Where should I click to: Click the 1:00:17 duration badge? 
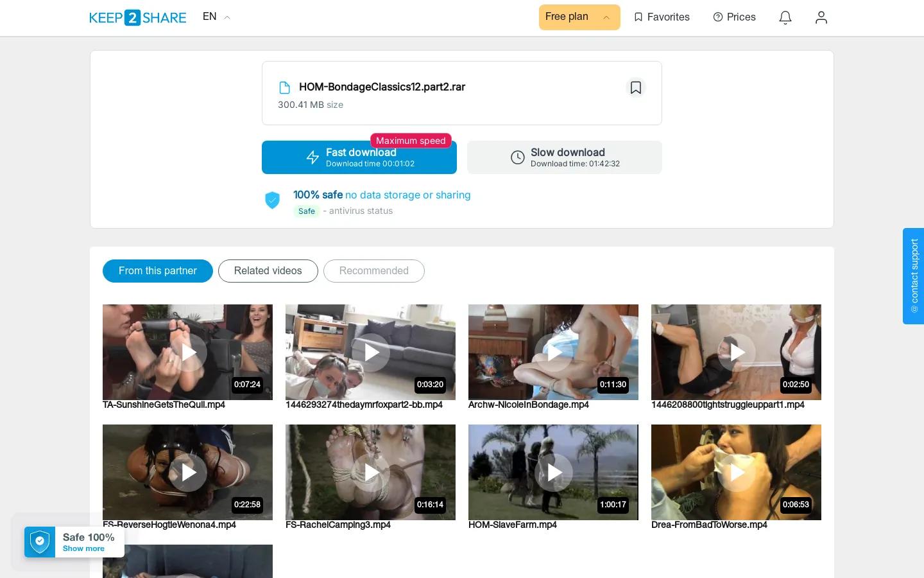pyautogui.click(x=613, y=505)
